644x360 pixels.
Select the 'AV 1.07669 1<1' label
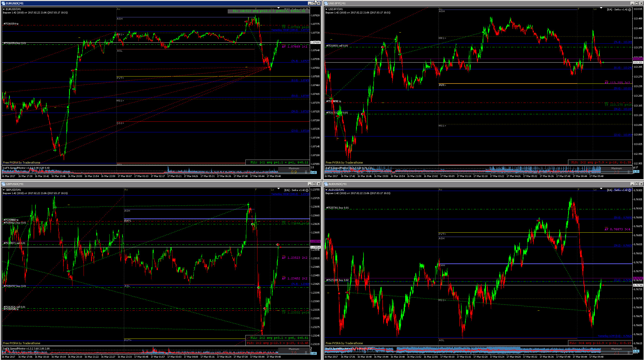tap(295, 47)
